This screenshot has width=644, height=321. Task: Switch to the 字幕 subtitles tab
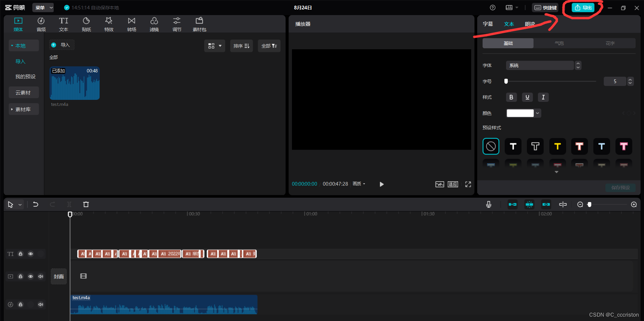488,24
